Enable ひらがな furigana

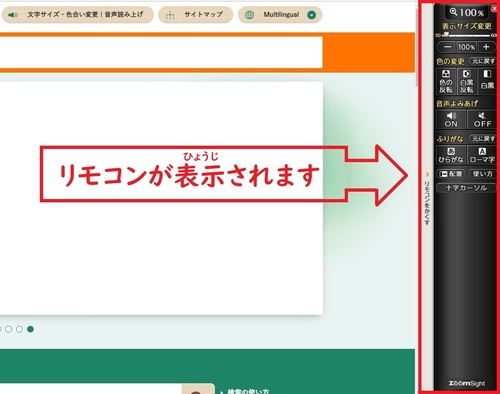pos(451,155)
